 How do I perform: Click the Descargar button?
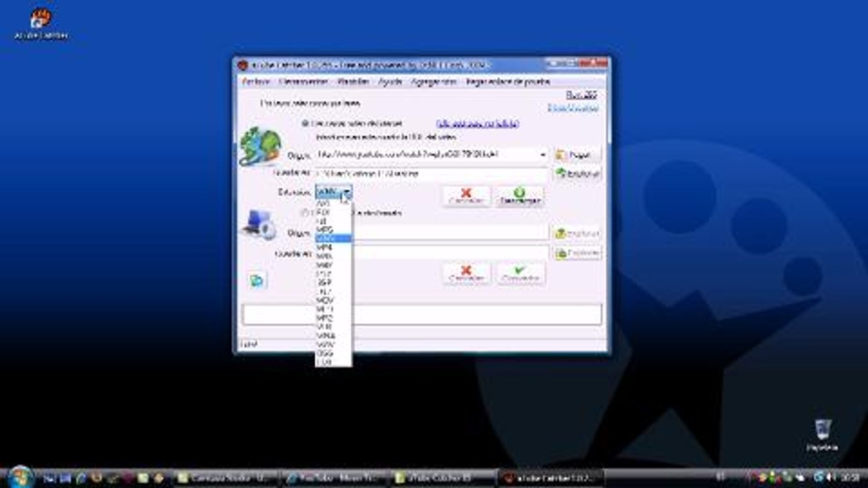[520, 197]
